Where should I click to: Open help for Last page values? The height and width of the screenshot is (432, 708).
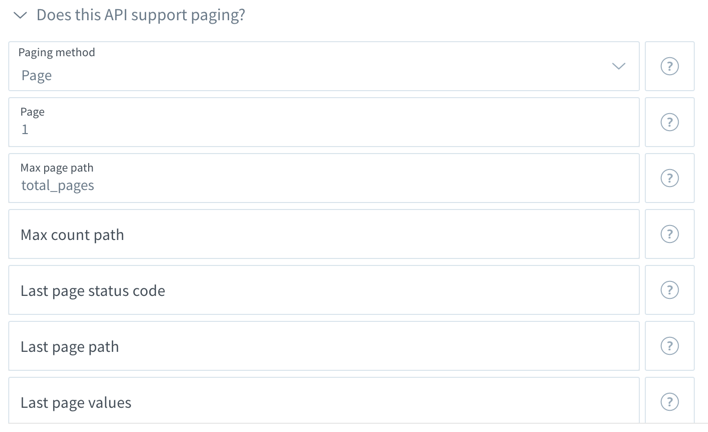point(669,402)
